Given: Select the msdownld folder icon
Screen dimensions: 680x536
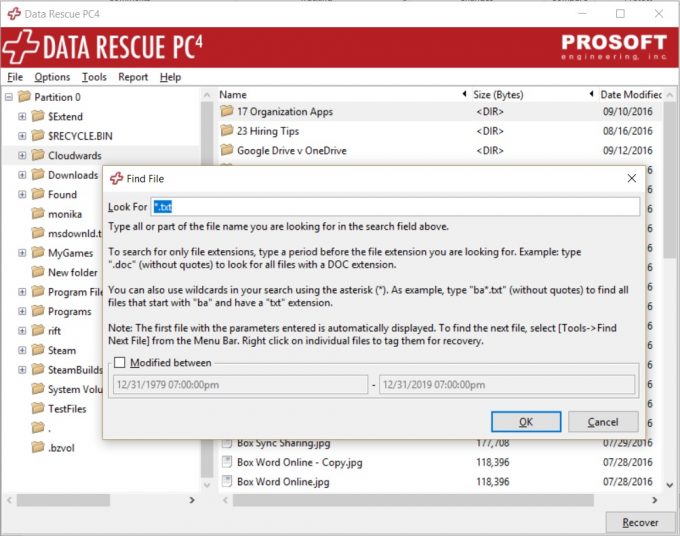Looking at the screenshot, I should (38, 233).
